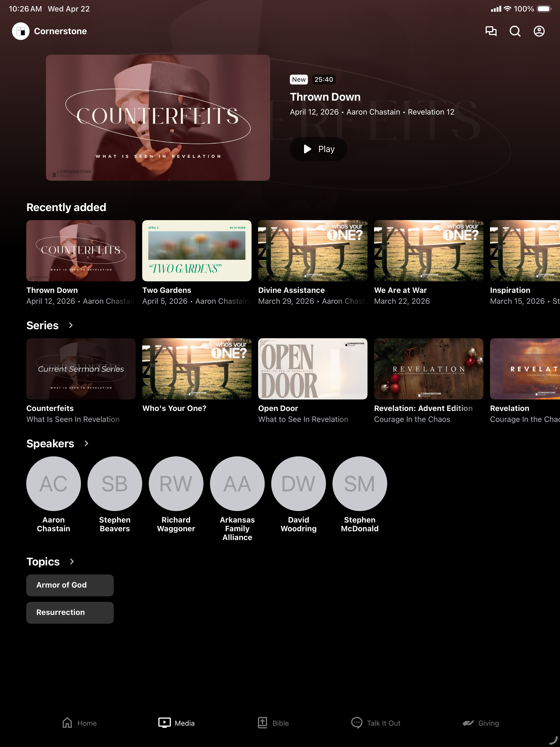This screenshot has width=560, height=747.
Task: Select Stephen McDonald SM avatar
Action: [x=360, y=484]
